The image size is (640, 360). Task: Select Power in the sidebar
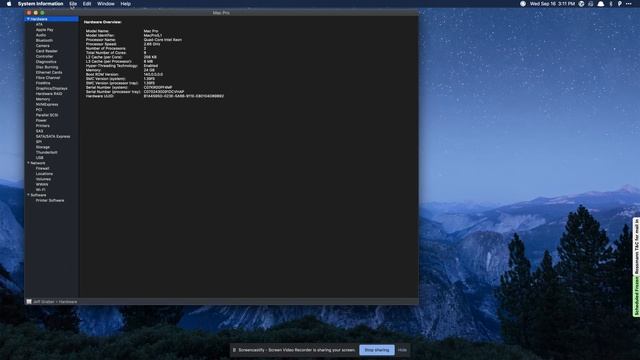tap(41, 120)
